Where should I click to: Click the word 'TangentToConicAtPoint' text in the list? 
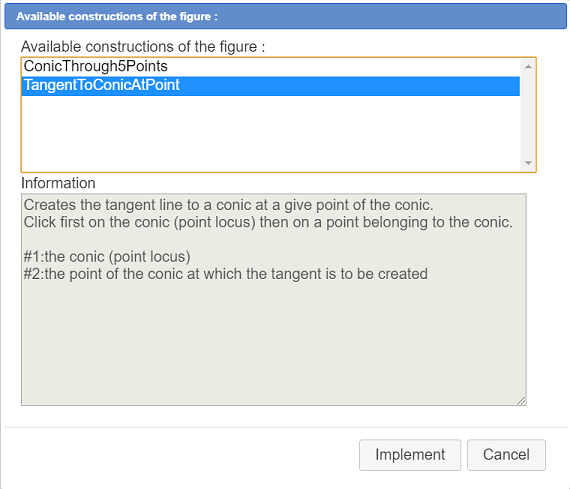[101, 85]
